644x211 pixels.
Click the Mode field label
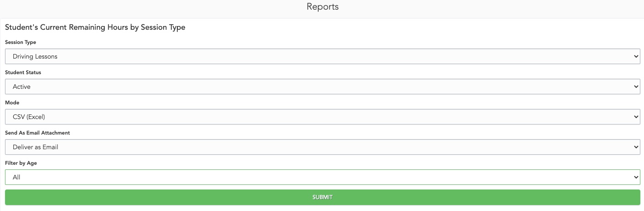(12, 103)
